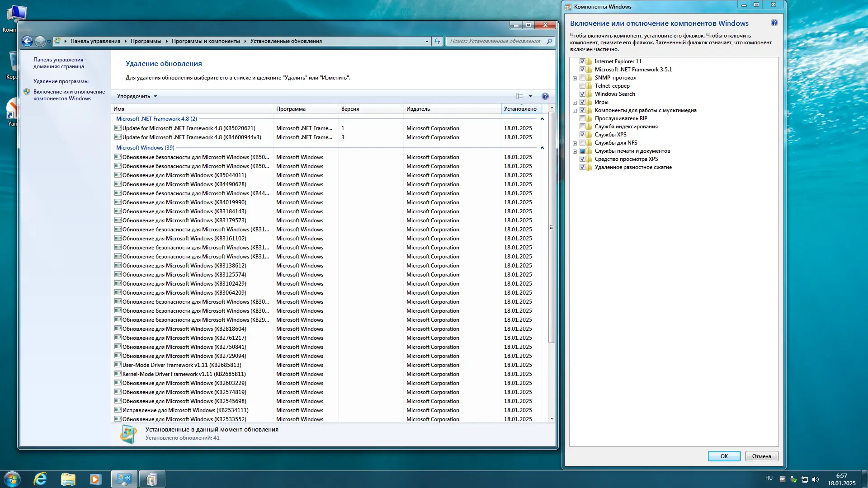Open the Упорядочить dropdown menu
Image resolution: width=868 pixels, height=488 pixels.
click(137, 96)
